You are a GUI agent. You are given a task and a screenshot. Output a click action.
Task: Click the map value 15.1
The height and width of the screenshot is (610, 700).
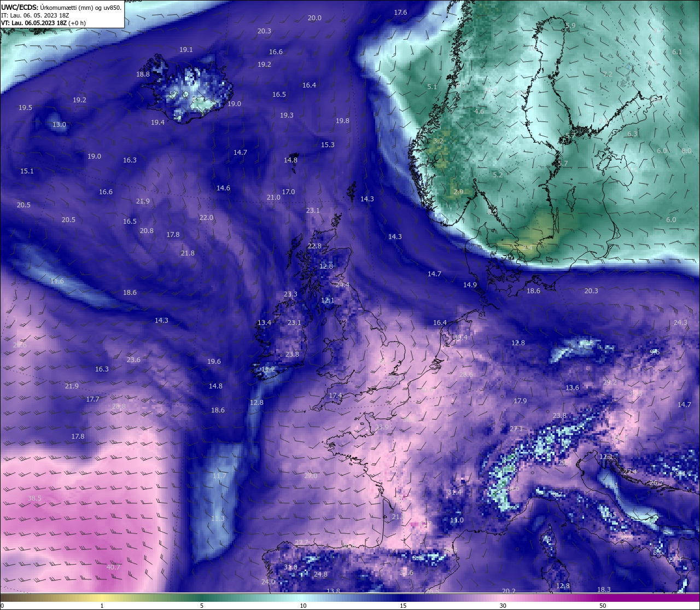pyautogui.click(x=27, y=171)
